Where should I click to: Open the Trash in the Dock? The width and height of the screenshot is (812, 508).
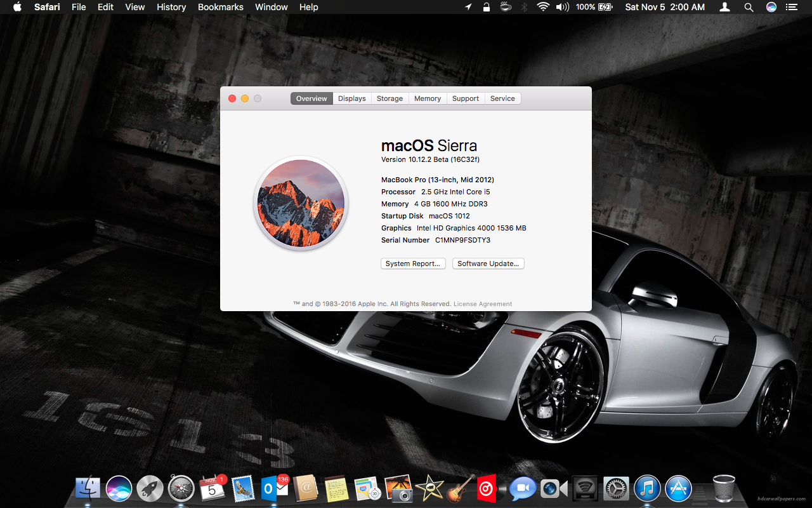[x=724, y=488]
